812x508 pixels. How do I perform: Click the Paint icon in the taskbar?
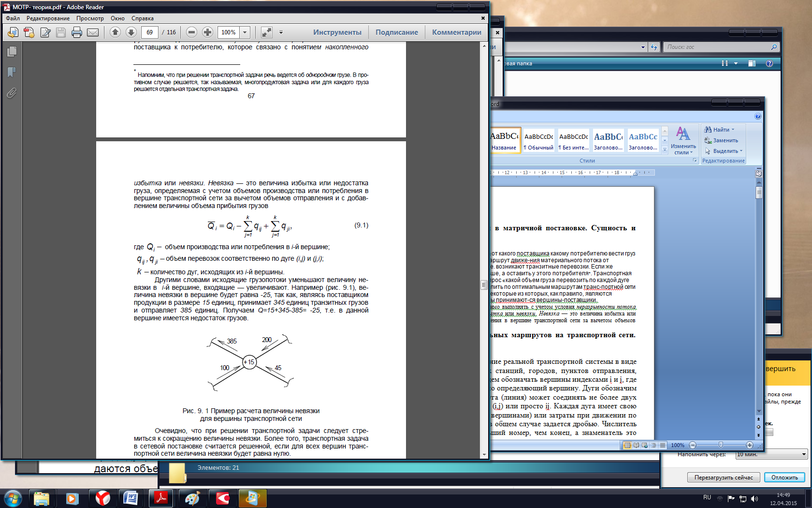(x=192, y=498)
